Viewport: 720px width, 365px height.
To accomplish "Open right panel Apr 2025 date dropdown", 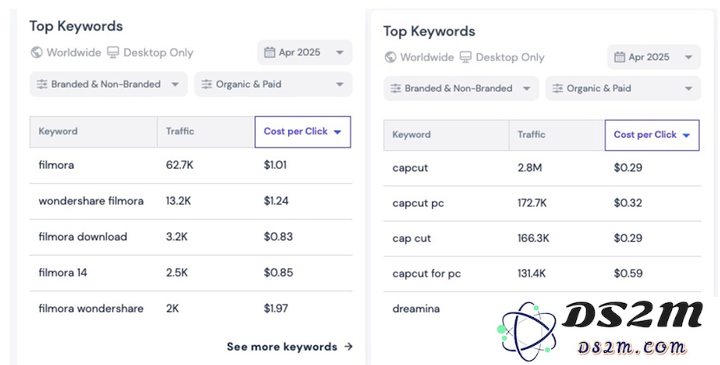I will click(654, 57).
